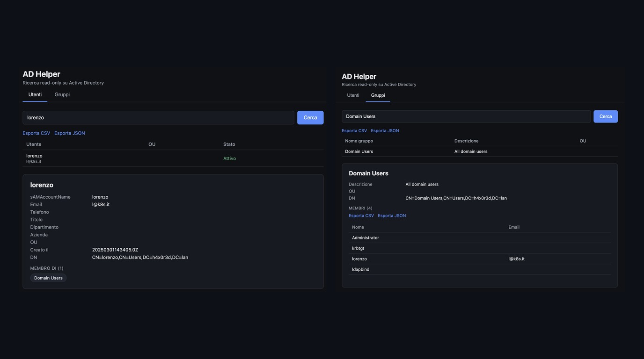Open the Gruppi tab in the lorenzo search panel
This screenshot has width=644, height=359.
click(62, 94)
